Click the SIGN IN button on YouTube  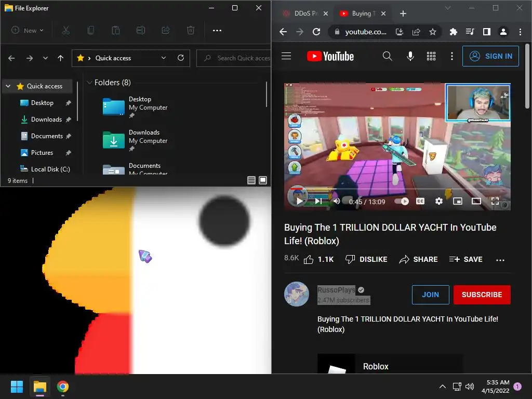pyautogui.click(x=490, y=56)
